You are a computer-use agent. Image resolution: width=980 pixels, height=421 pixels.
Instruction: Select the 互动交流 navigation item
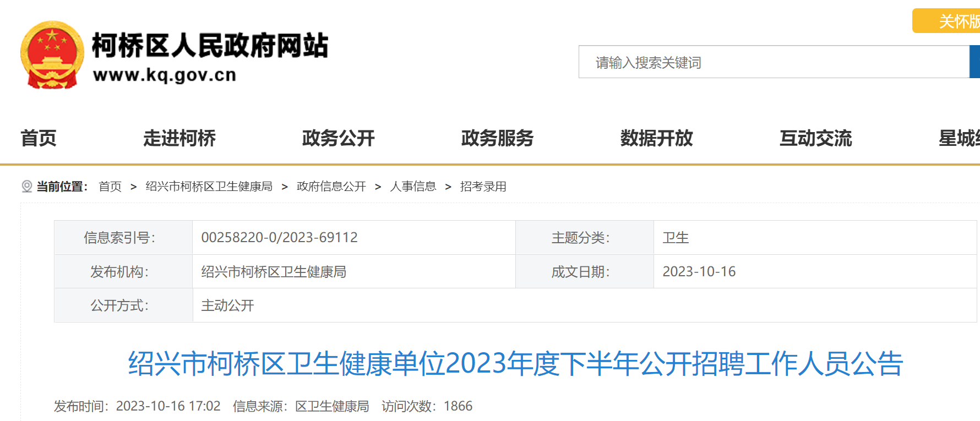click(x=816, y=138)
